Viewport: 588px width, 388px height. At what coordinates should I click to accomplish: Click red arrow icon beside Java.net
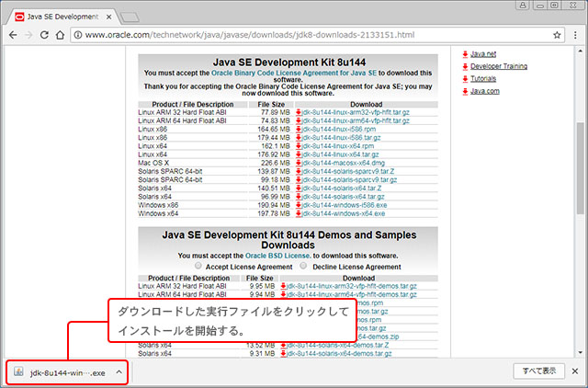[x=465, y=54]
